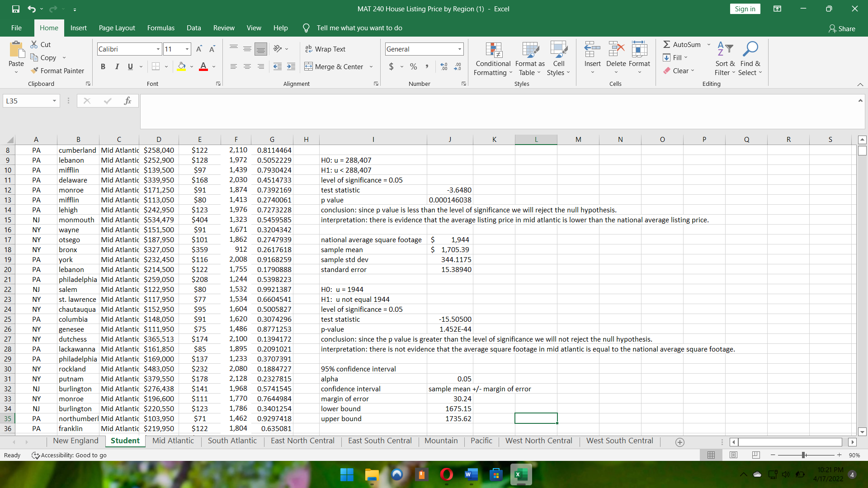Open the font size dropdown
The image size is (868, 488).
coord(187,49)
